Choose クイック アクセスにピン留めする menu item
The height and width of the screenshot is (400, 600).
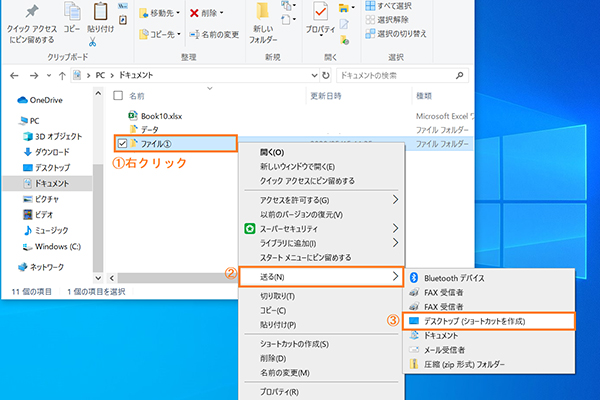[307, 181]
